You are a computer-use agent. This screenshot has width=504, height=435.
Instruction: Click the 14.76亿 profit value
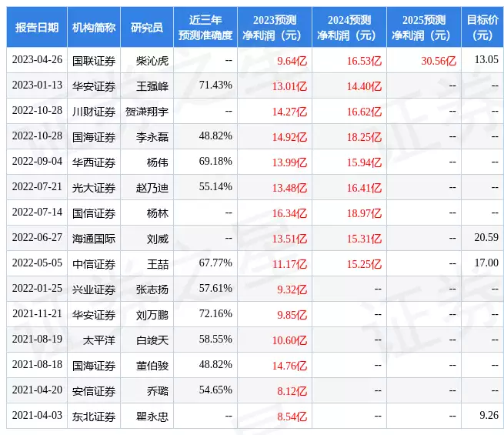289,366
